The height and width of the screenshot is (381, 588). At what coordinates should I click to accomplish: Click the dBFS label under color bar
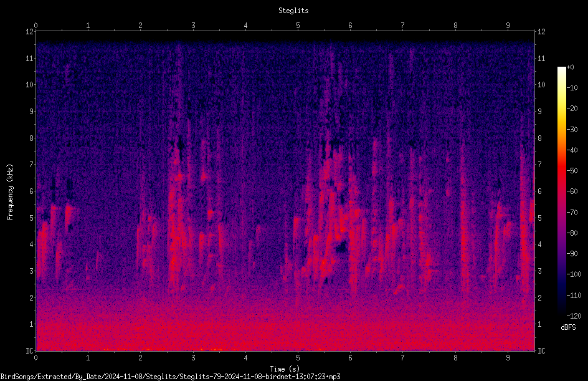point(568,327)
